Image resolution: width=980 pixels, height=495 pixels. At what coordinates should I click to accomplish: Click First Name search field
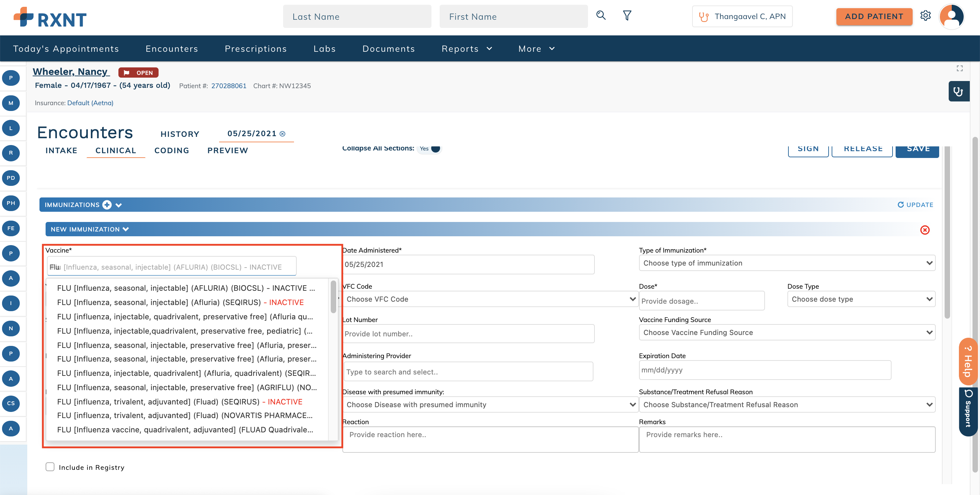click(x=513, y=16)
